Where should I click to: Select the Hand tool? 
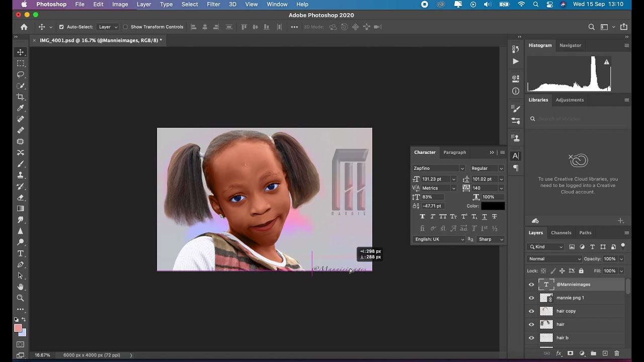click(x=21, y=287)
